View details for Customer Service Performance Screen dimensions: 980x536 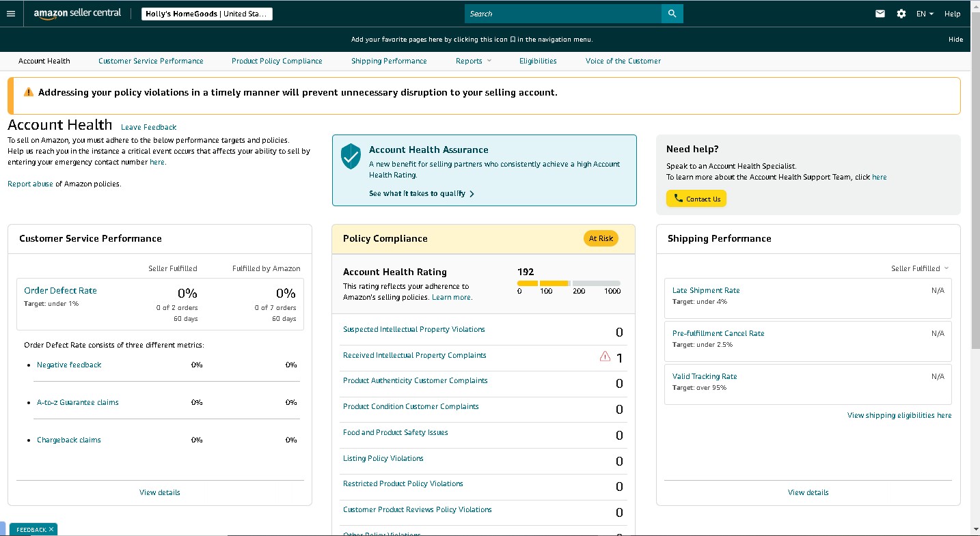[160, 492]
